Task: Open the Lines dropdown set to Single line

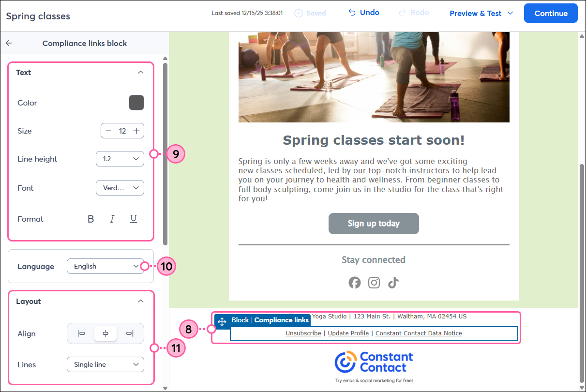Action: tap(105, 364)
